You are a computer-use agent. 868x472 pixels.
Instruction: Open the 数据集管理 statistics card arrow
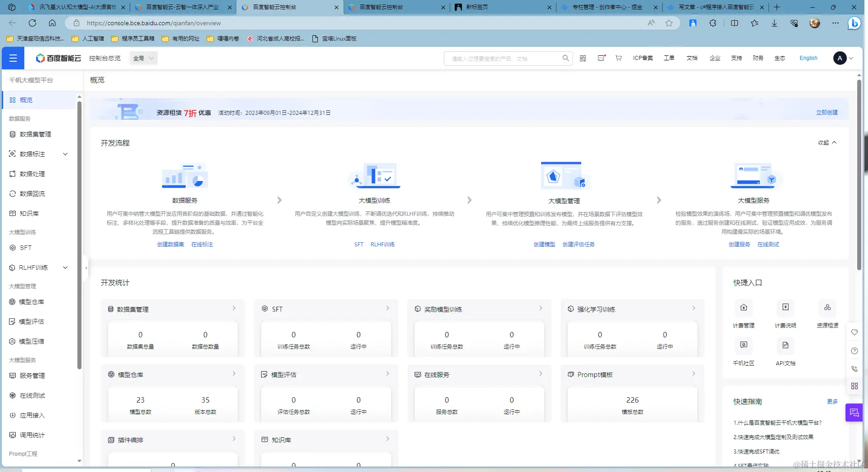(234, 309)
